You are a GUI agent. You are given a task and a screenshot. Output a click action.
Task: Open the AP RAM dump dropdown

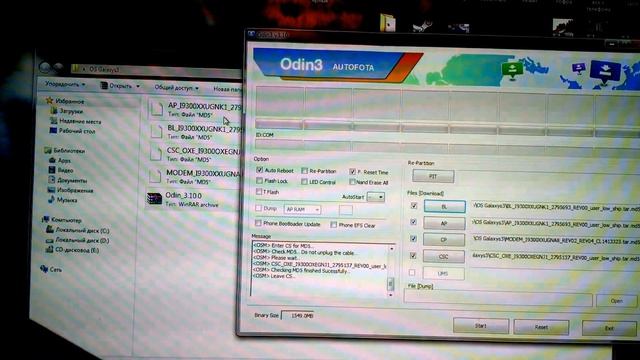(302, 209)
